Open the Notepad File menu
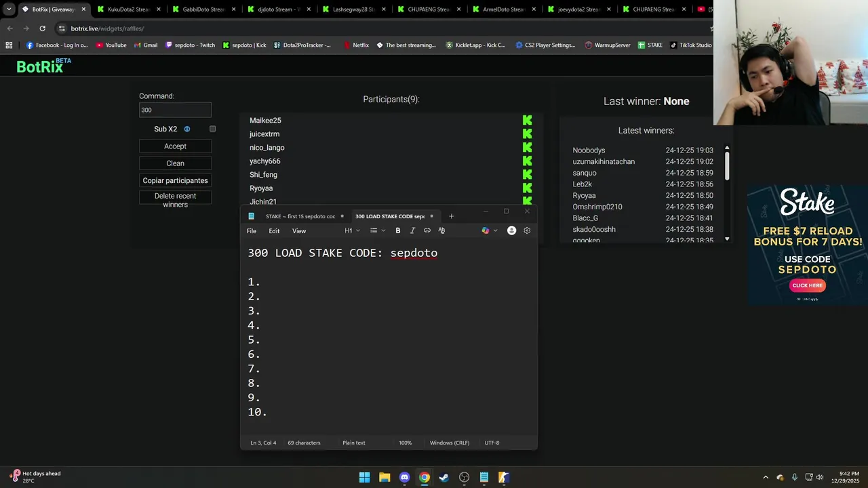The height and width of the screenshot is (488, 868). coord(252,231)
